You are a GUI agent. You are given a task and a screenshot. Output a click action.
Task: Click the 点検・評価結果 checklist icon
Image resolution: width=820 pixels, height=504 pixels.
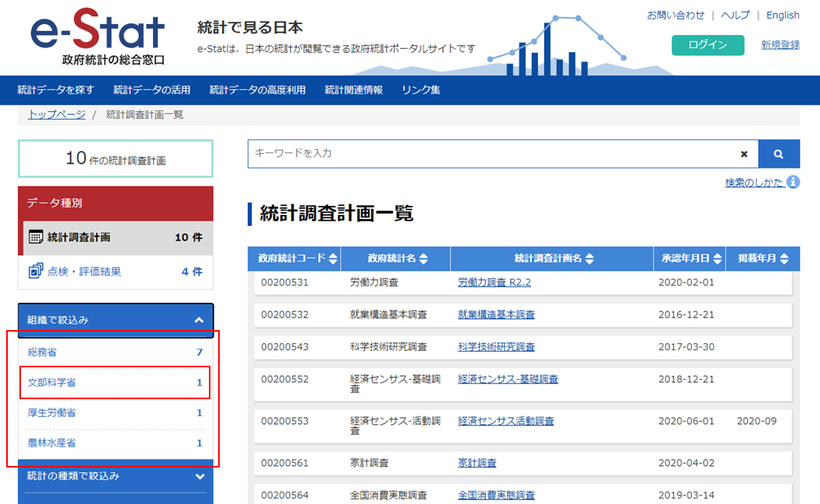(36, 271)
